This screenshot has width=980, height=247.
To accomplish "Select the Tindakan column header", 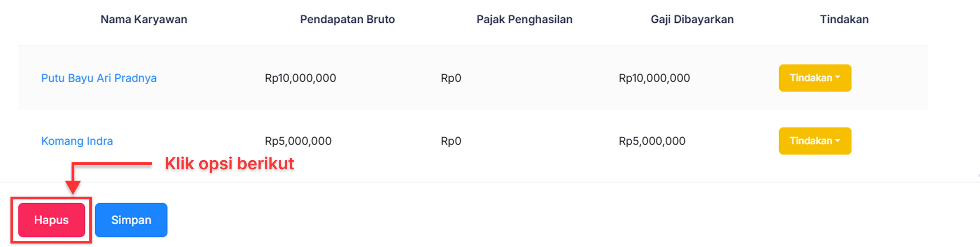I will (x=844, y=19).
